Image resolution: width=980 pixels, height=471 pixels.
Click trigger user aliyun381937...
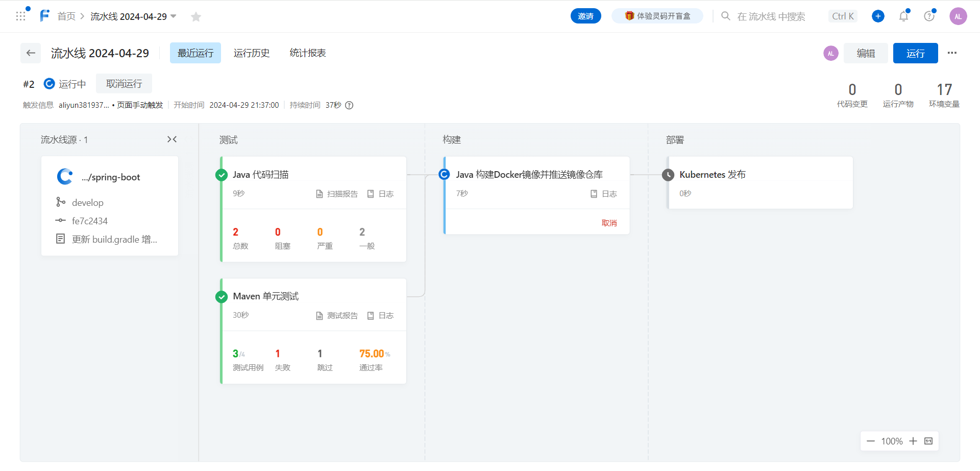(x=84, y=105)
